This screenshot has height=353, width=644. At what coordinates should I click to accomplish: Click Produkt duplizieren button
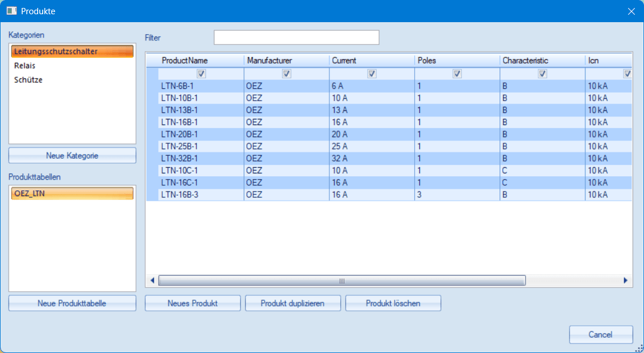point(293,304)
